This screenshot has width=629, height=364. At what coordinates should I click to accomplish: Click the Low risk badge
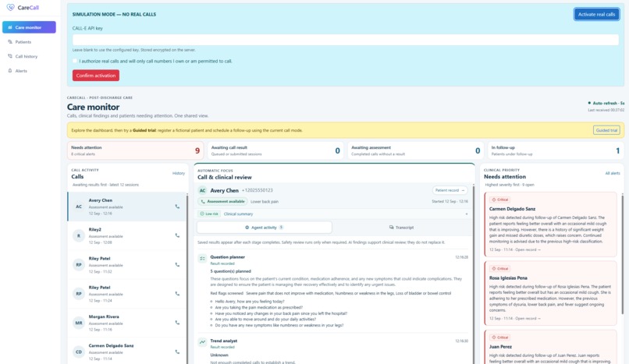click(209, 214)
